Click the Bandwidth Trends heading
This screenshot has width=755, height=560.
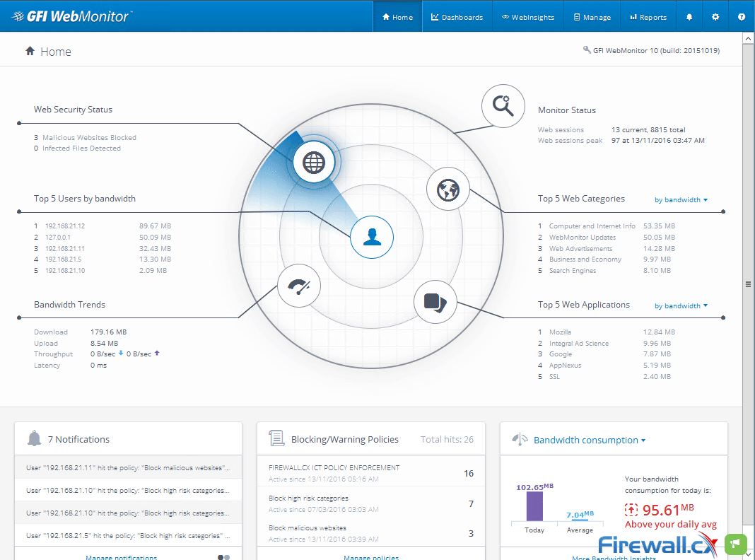point(69,304)
